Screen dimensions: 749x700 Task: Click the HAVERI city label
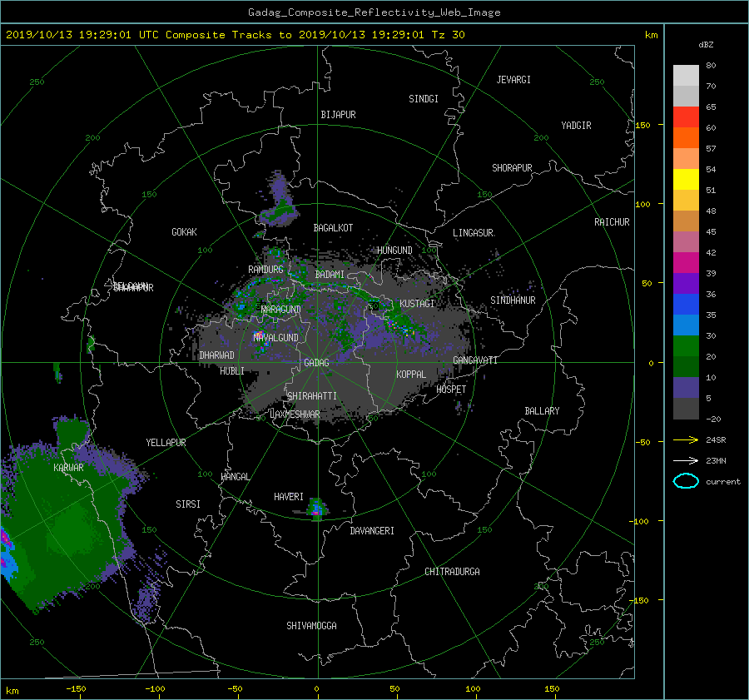click(289, 497)
